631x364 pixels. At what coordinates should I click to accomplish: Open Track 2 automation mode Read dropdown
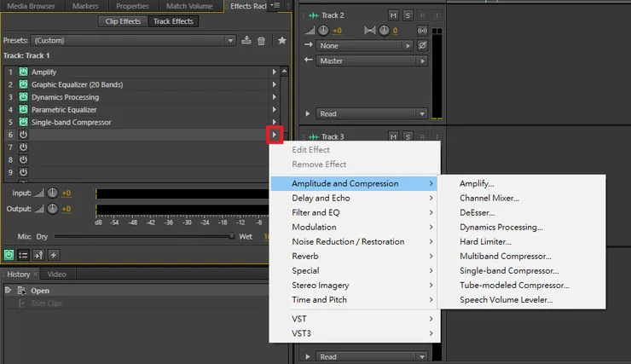(371, 113)
